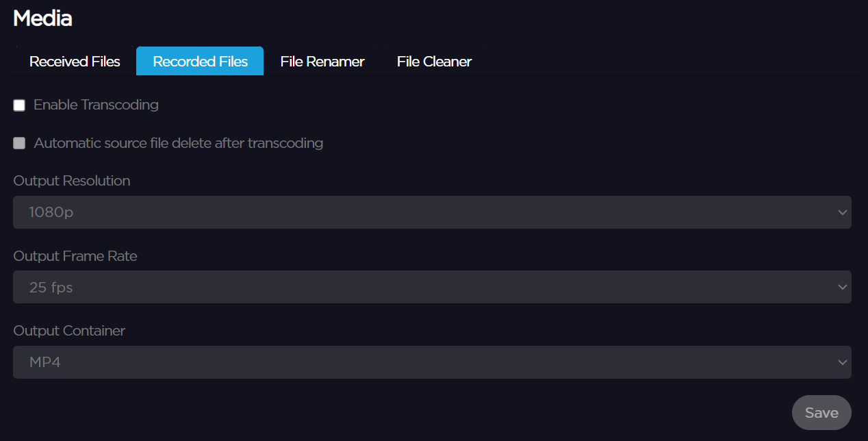Viewport: 868px width, 441px height.
Task: Switch to the Received Files tab
Action: (x=75, y=62)
